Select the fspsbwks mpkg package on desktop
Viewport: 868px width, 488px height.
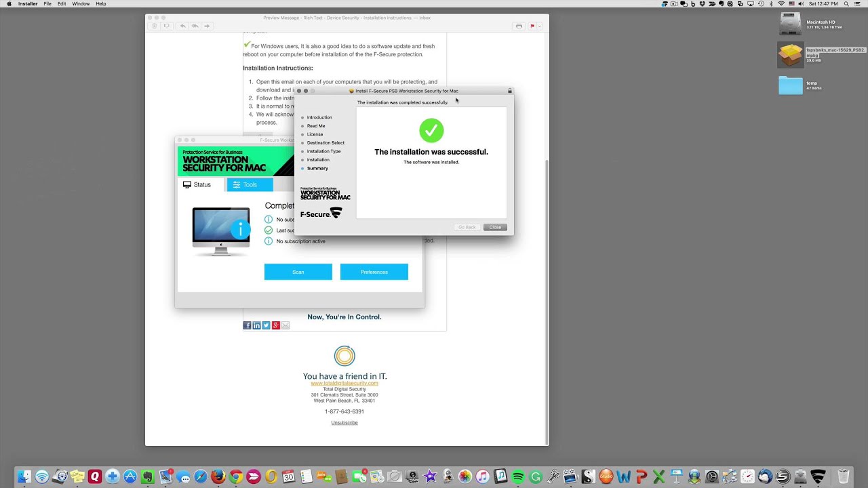coord(791,55)
